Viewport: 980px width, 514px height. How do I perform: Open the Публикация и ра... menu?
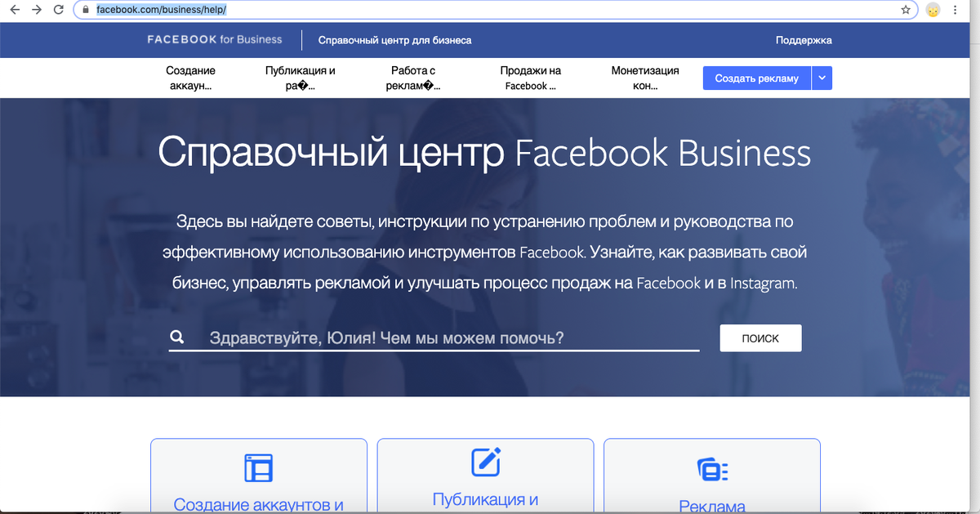tap(301, 78)
